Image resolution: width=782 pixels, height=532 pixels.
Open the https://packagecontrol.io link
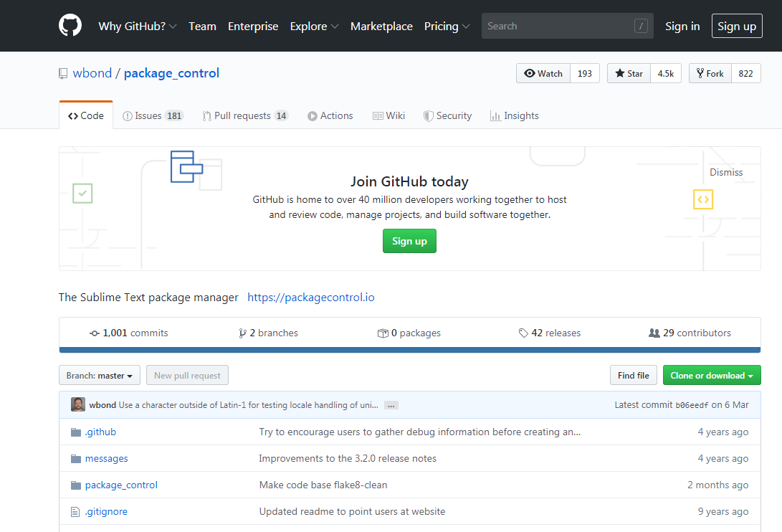tap(310, 298)
